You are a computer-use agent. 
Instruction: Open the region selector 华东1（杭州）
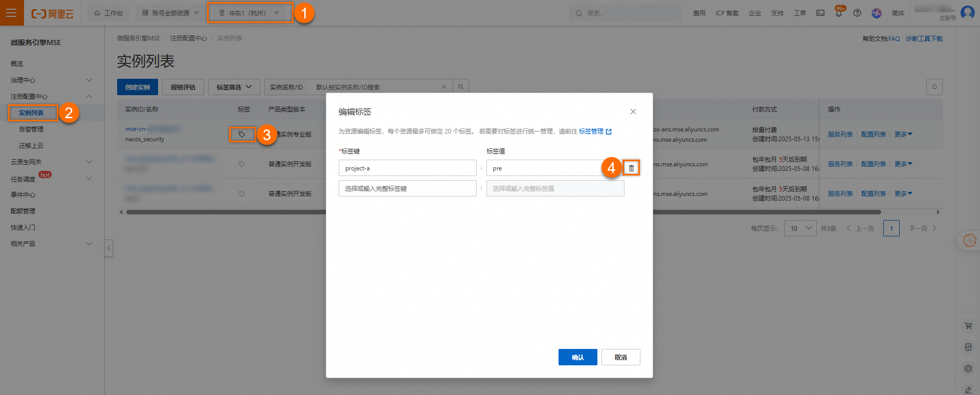250,13
